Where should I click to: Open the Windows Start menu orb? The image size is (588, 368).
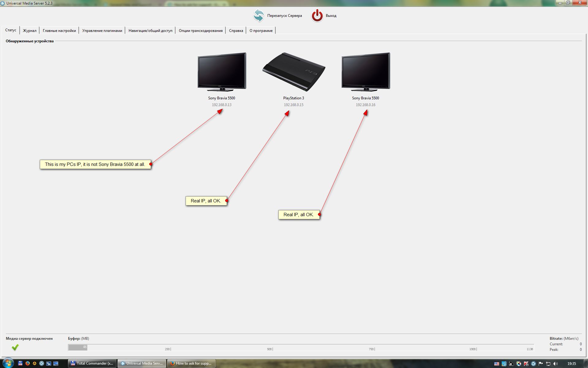(8, 363)
